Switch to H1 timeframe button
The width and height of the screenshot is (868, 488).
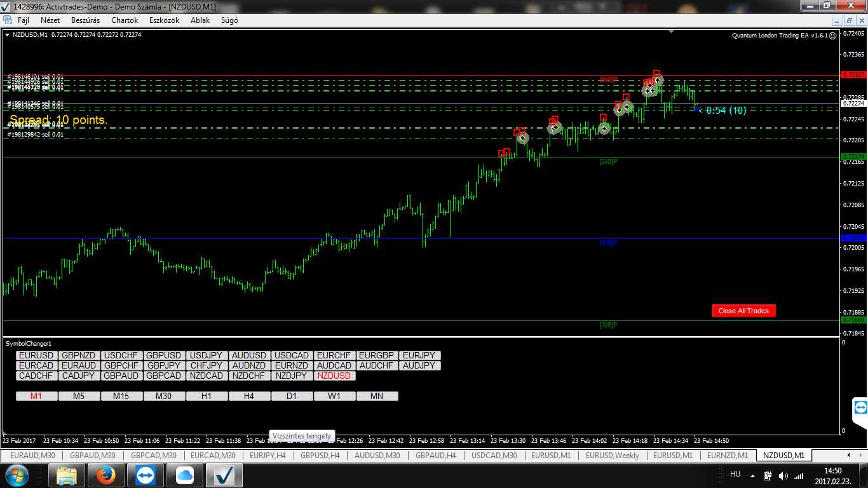207,396
